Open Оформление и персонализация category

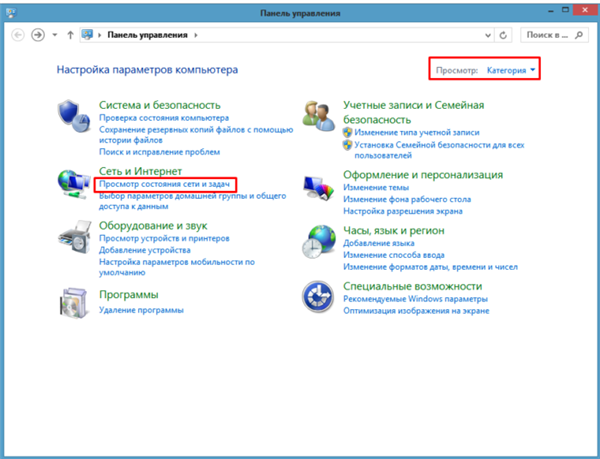pyautogui.click(x=423, y=175)
